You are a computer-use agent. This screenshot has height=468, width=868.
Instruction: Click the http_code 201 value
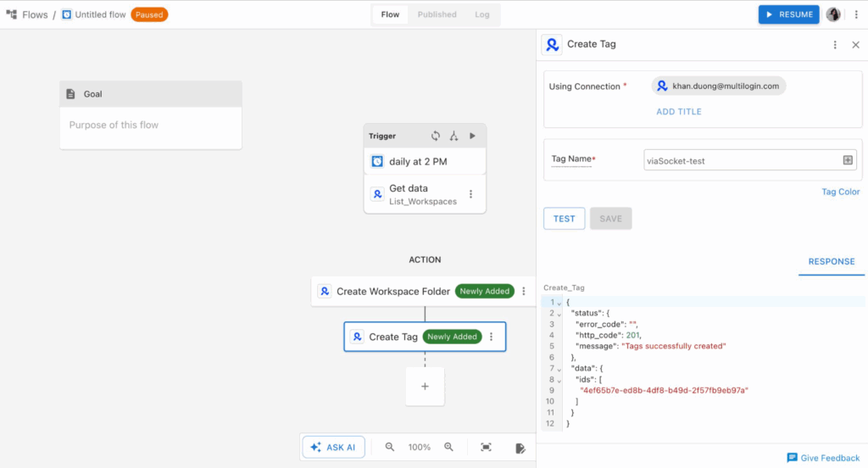pos(632,335)
